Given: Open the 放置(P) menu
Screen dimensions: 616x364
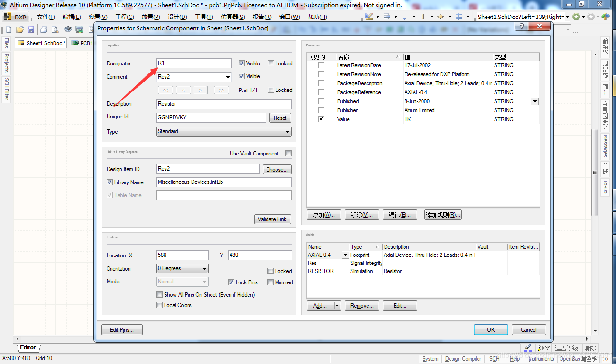Looking at the screenshot, I should pyautogui.click(x=151, y=17).
